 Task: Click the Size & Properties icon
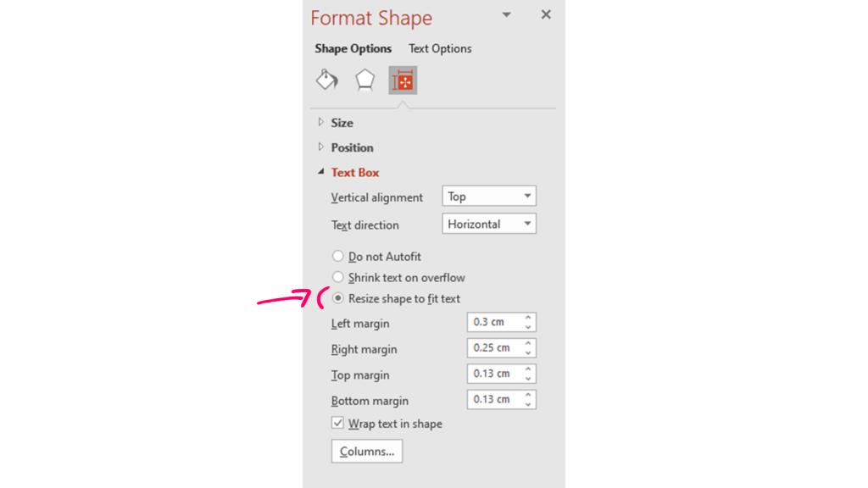point(402,79)
